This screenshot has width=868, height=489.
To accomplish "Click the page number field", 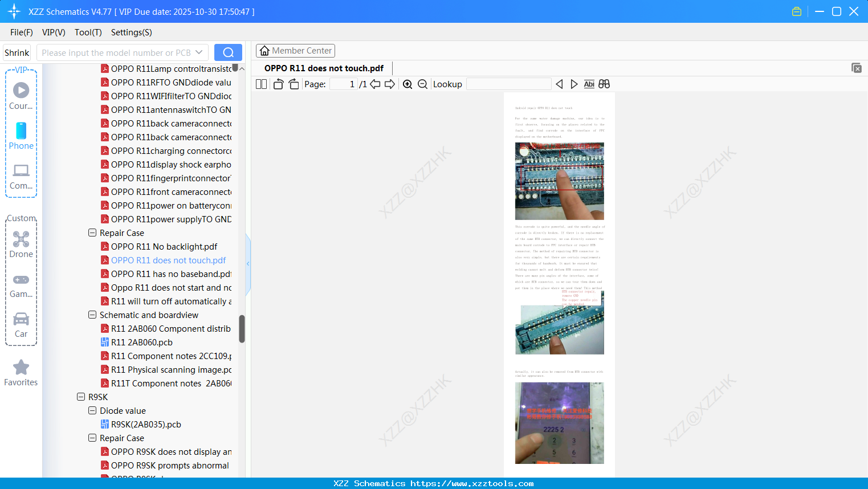I will (344, 84).
